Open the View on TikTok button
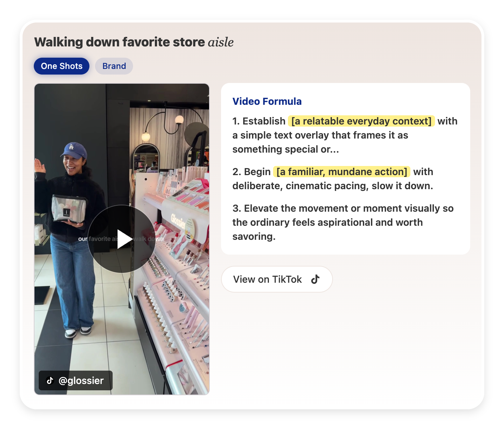Viewport: 504px width, 429px height. [x=277, y=279]
